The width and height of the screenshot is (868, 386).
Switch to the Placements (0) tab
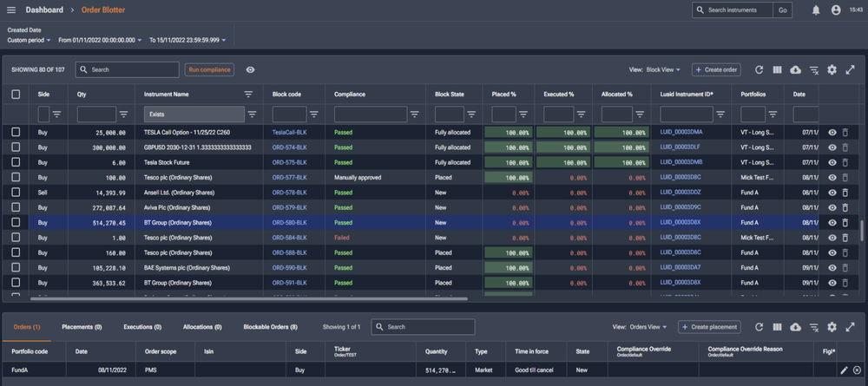pyautogui.click(x=82, y=327)
